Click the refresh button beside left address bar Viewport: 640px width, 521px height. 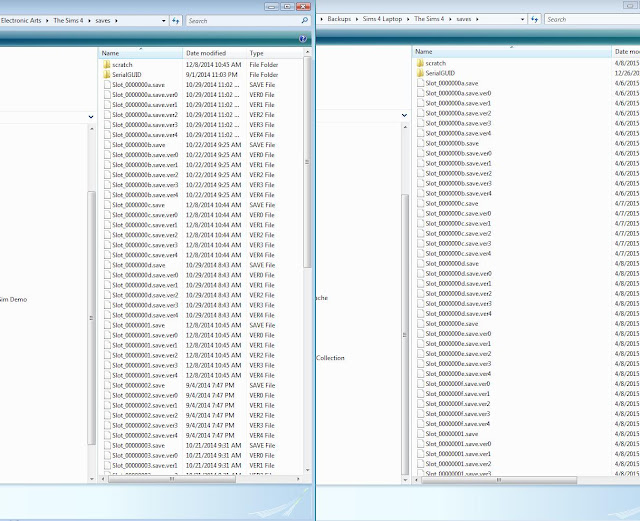click(x=176, y=20)
